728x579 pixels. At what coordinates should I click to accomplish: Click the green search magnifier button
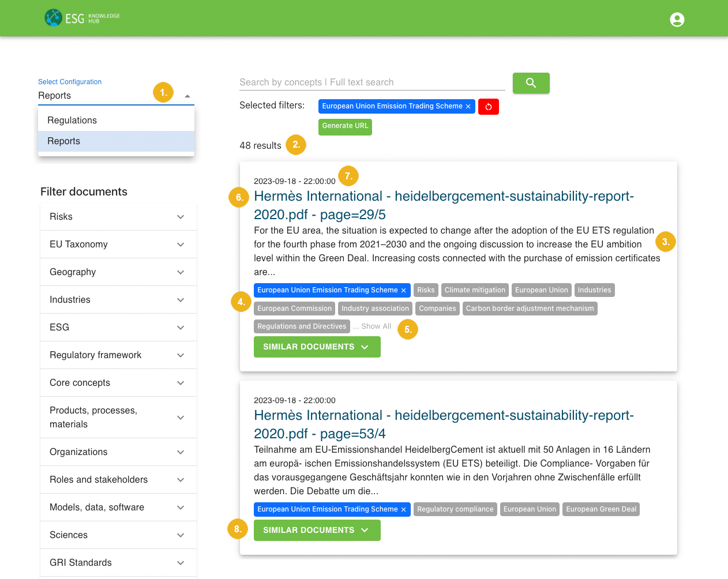[x=531, y=83]
